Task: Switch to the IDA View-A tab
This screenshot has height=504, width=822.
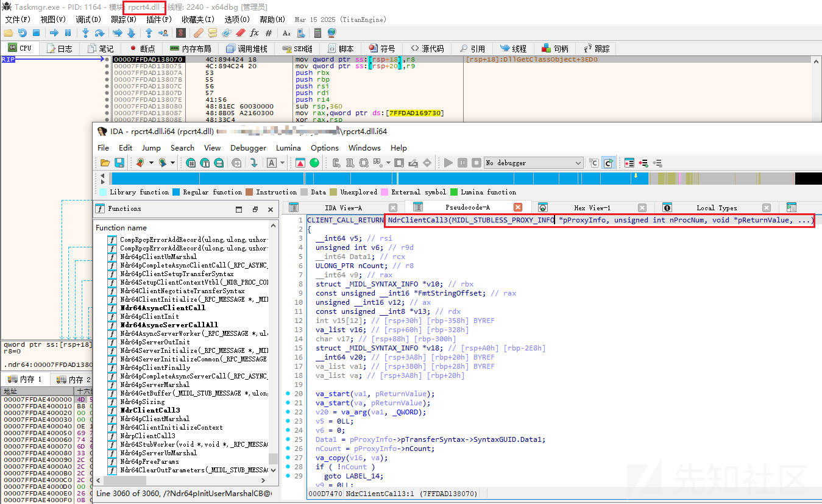Action: (343, 208)
